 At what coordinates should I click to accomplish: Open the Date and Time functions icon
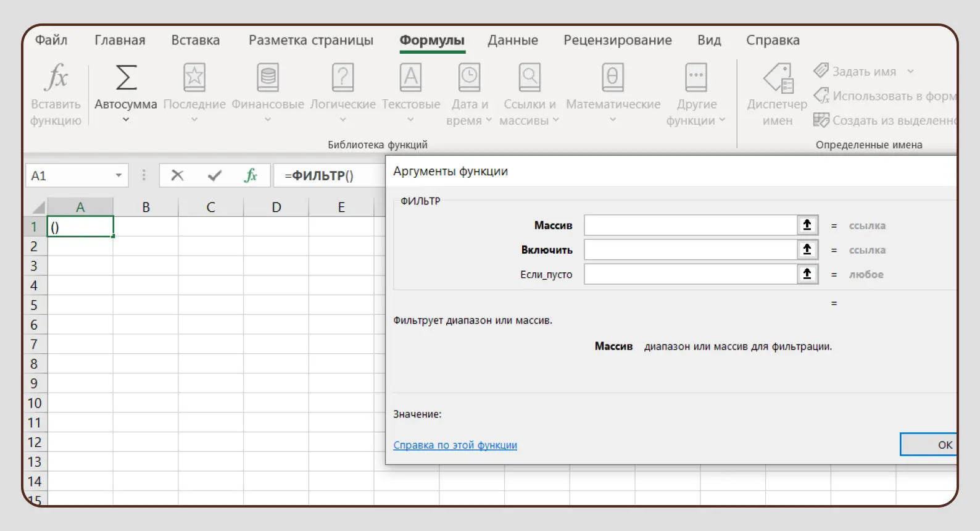tap(470, 78)
